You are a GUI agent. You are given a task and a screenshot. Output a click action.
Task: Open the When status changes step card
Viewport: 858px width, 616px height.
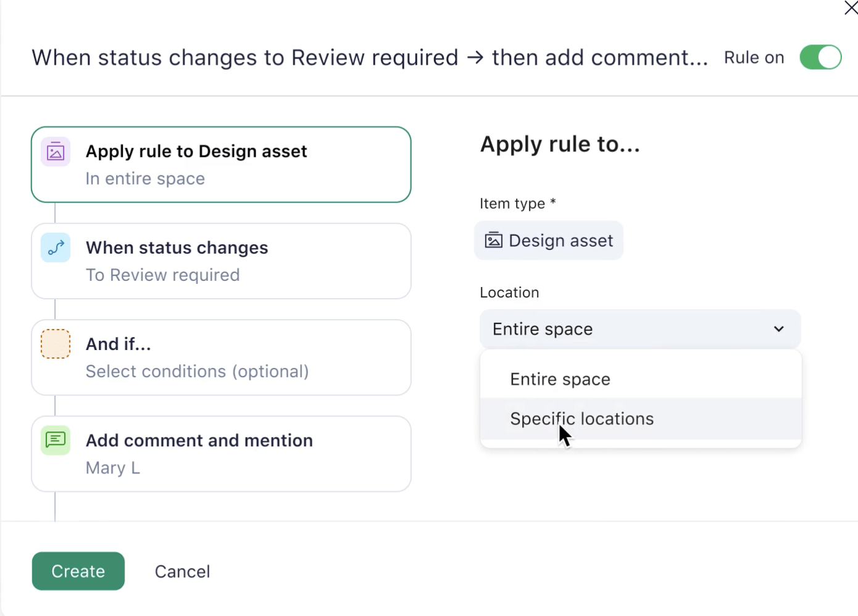pyautogui.click(x=221, y=261)
